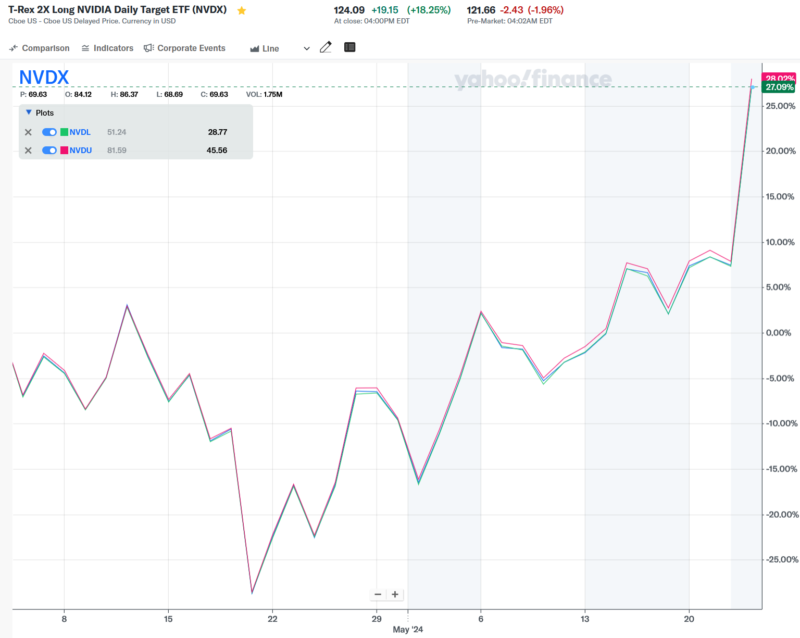Image resolution: width=800 pixels, height=638 pixels.
Task: Zoom in with the plus button
Action: point(395,594)
